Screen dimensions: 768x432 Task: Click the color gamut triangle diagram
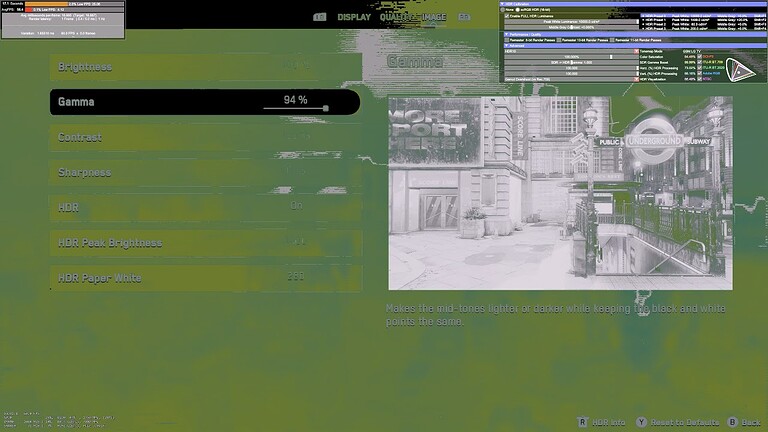coord(741,69)
